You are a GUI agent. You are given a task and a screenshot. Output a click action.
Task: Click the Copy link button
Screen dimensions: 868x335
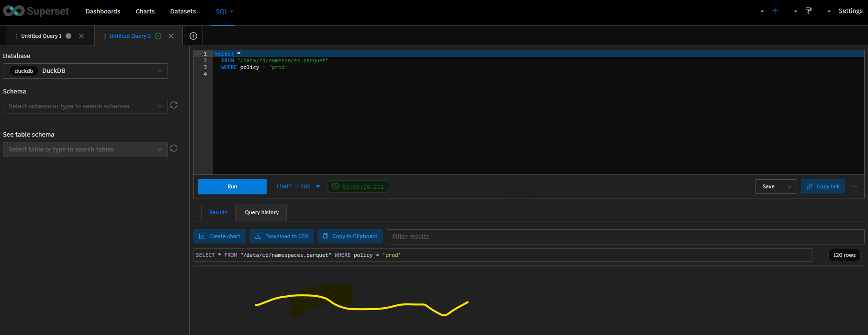click(823, 186)
